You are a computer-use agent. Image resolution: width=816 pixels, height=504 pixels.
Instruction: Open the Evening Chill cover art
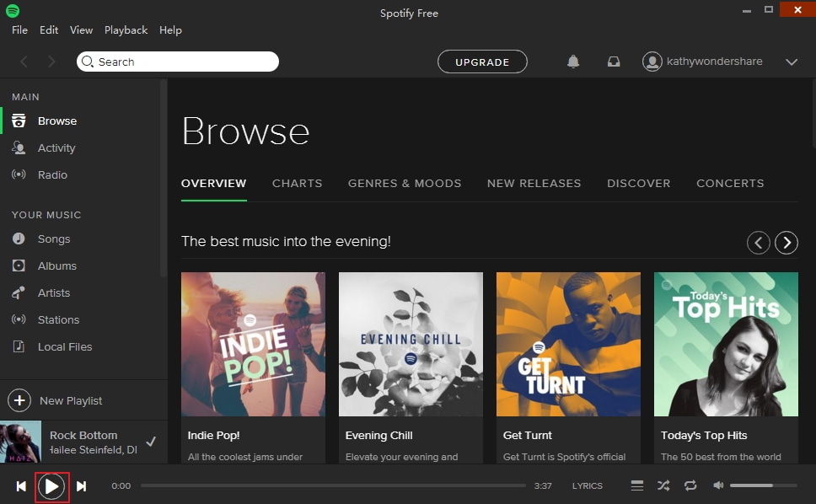[411, 344]
